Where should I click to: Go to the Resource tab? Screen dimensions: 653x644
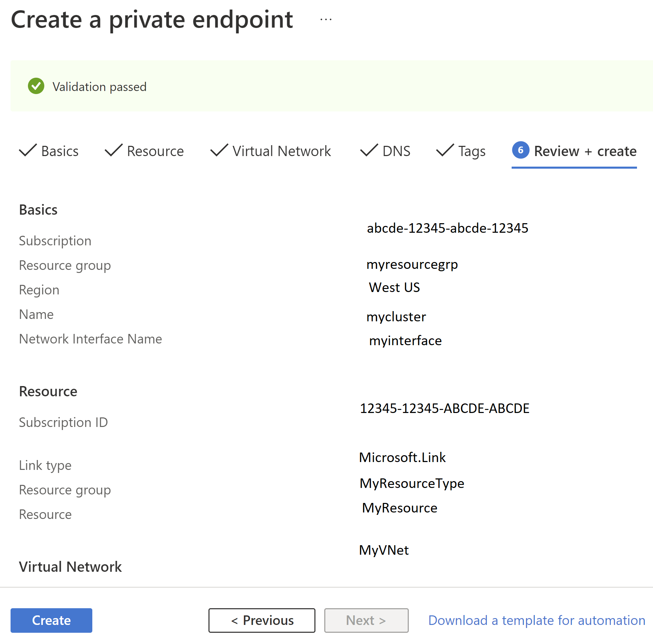tap(155, 151)
